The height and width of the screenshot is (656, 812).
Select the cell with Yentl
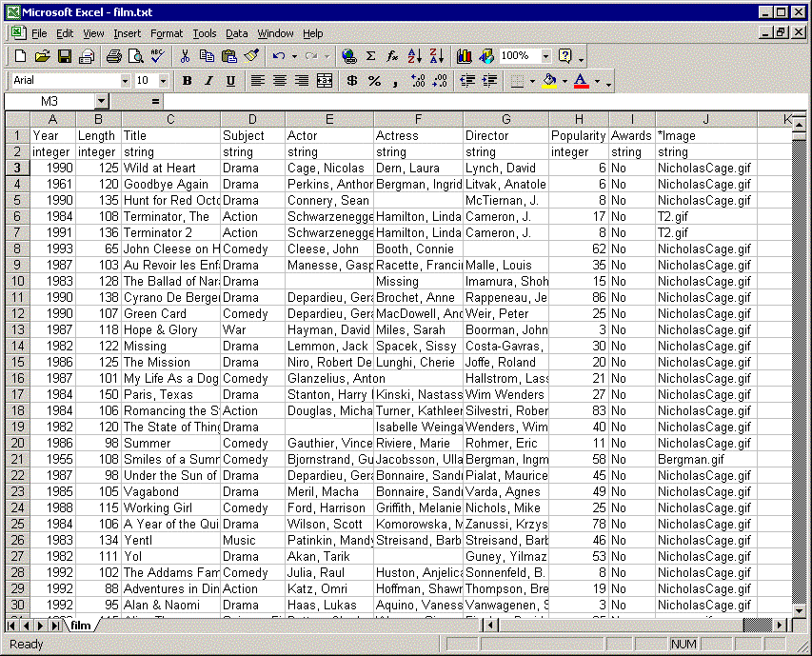171,540
